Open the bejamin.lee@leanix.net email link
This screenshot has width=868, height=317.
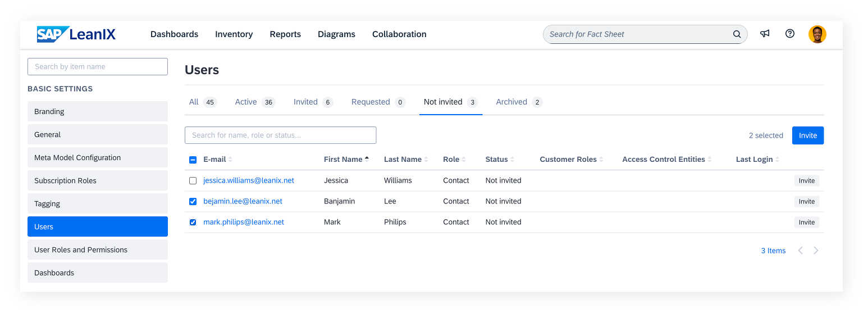click(243, 201)
